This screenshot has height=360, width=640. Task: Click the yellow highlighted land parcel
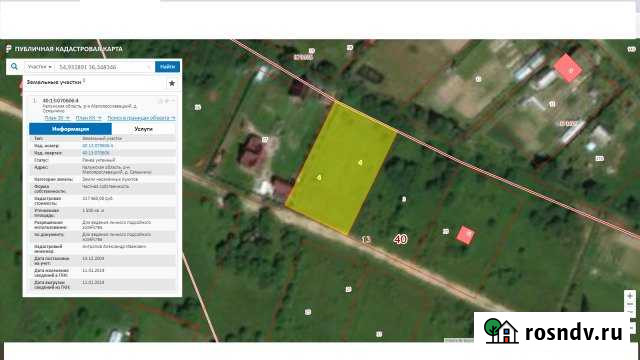pos(341,168)
